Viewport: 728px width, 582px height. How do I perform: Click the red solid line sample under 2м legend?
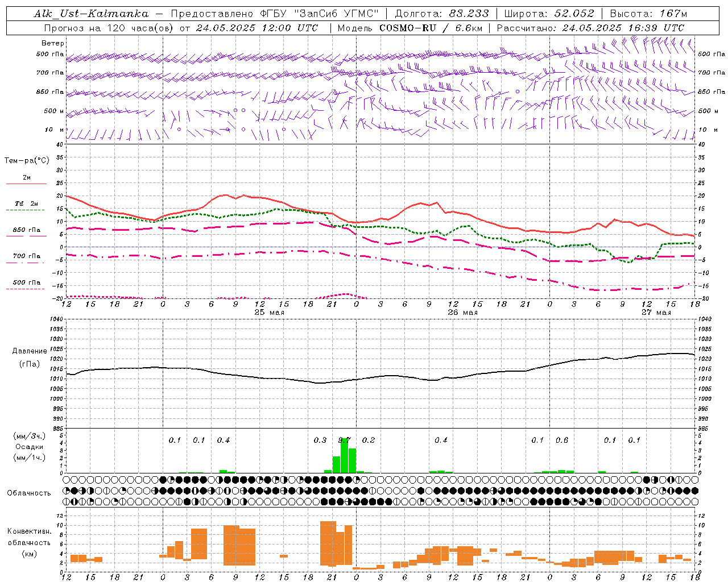[x=26, y=184]
